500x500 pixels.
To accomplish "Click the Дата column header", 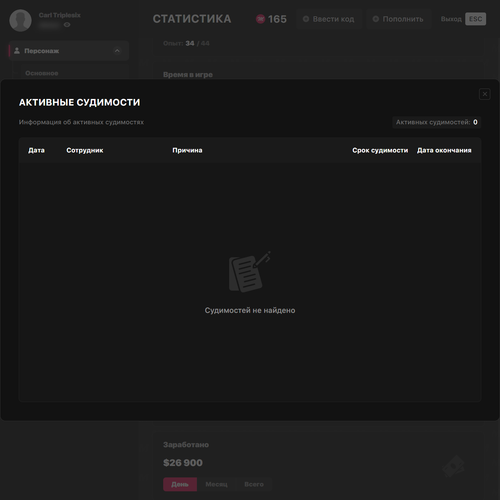I will pyautogui.click(x=36, y=150).
